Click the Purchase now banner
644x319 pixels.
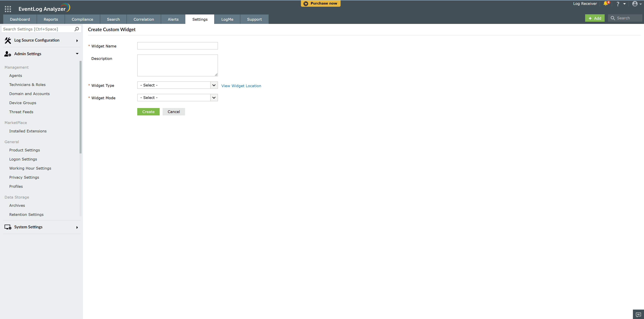(321, 3)
